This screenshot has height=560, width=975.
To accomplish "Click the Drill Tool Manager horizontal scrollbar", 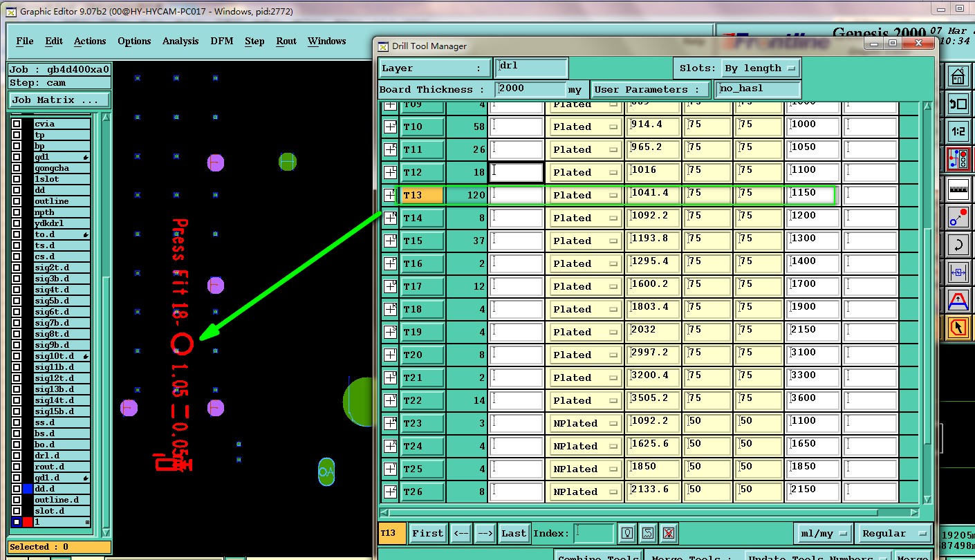I will (x=650, y=512).
